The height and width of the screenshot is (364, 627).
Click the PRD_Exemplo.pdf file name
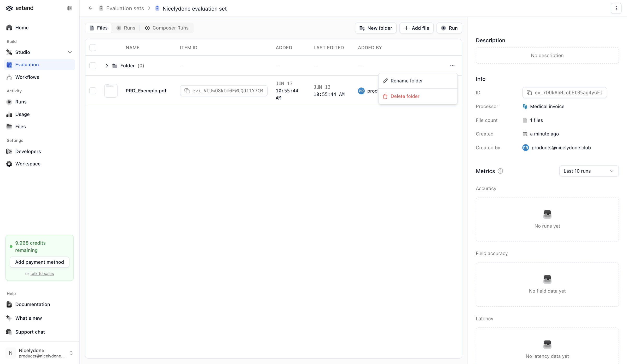[146, 91]
